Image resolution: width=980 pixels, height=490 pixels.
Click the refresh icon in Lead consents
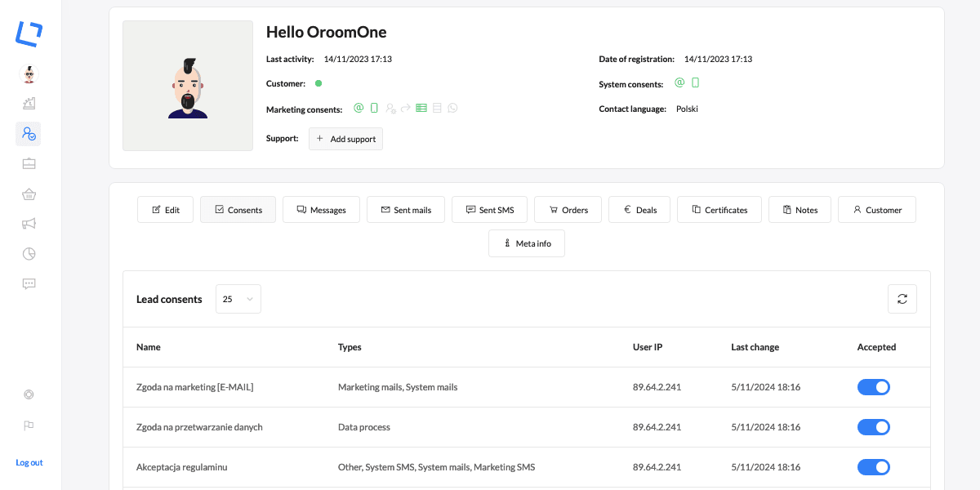point(902,299)
